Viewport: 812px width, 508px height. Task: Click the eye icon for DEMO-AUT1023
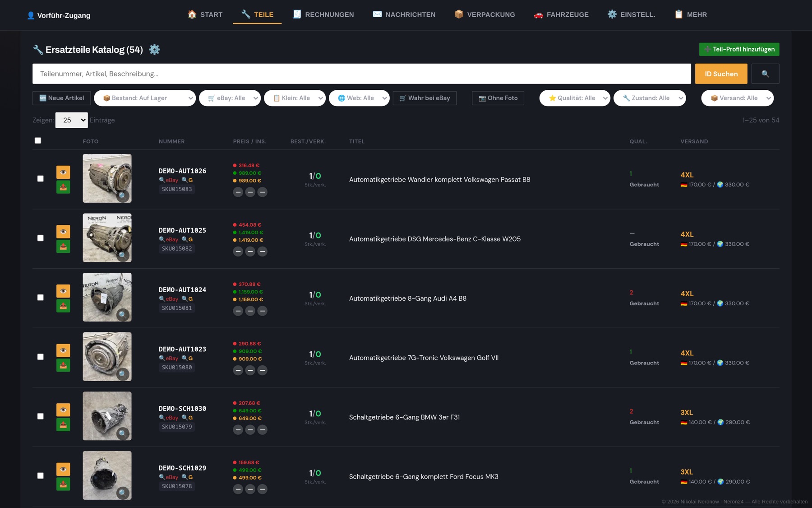[63, 350]
